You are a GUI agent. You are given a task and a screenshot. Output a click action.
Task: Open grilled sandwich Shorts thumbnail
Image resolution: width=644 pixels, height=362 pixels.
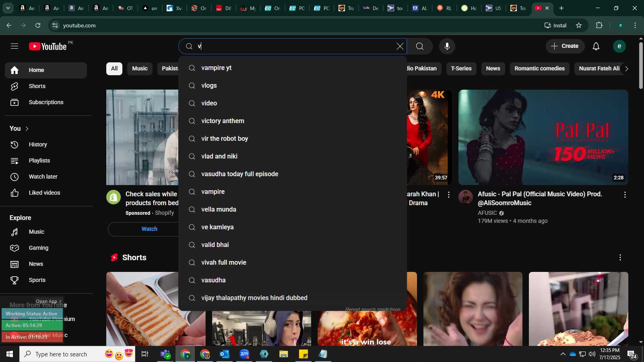[156, 309]
